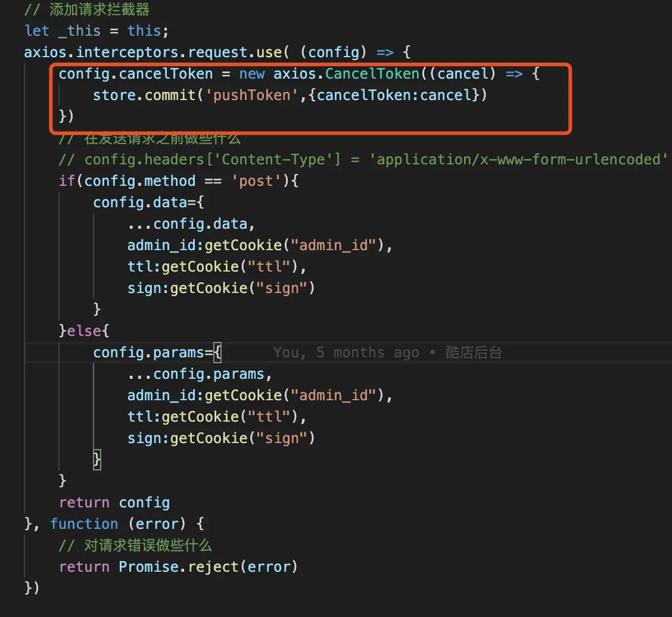Click the 'function' keyword

point(84,523)
